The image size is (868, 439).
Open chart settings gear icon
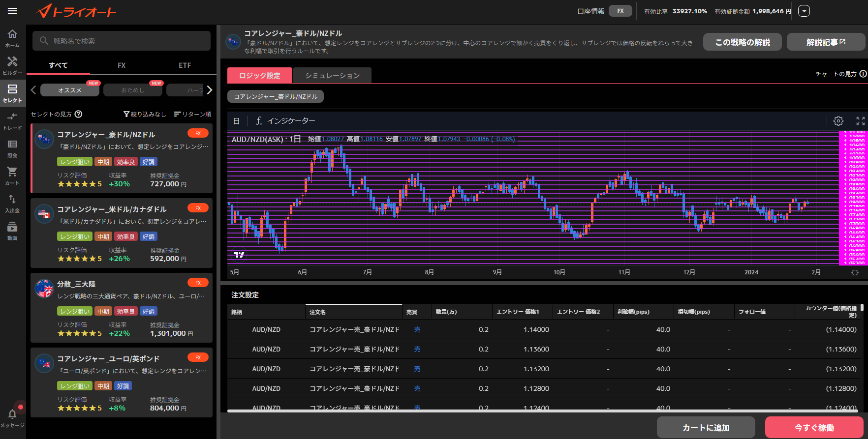(x=838, y=121)
